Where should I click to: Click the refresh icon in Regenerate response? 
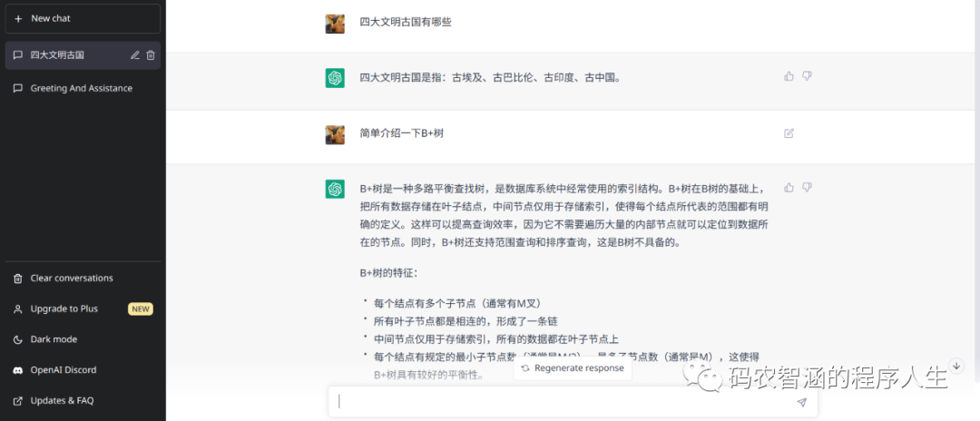pyautogui.click(x=525, y=368)
